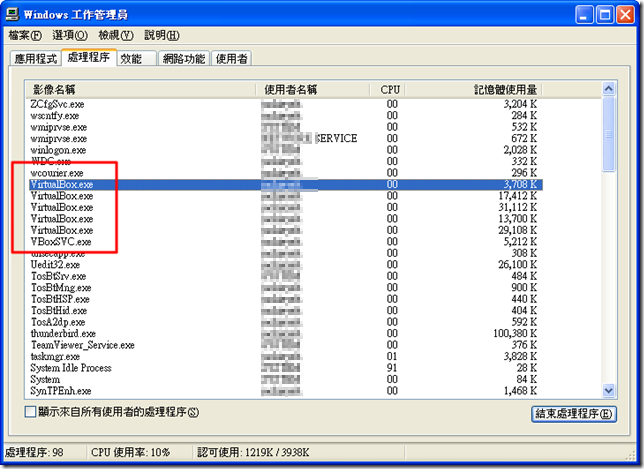The height and width of the screenshot is (469, 644).
Task: Select VirtualBox.exe using 31,112 K
Action: (284, 208)
